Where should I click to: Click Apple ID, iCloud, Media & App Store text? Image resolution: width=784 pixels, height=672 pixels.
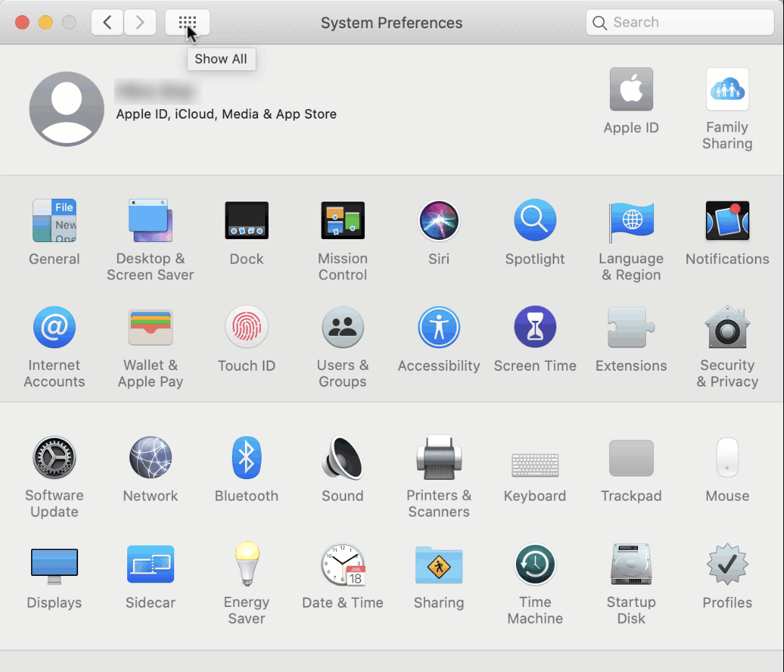pyautogui.click(x=226, y=114)
